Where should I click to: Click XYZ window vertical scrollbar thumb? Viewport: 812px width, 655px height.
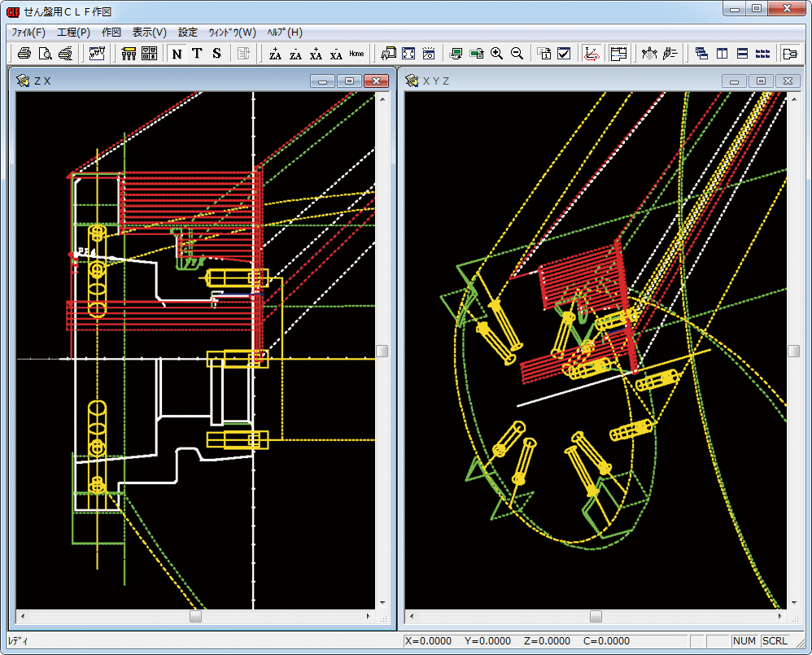pyautogui.click(x=793, y=351)
